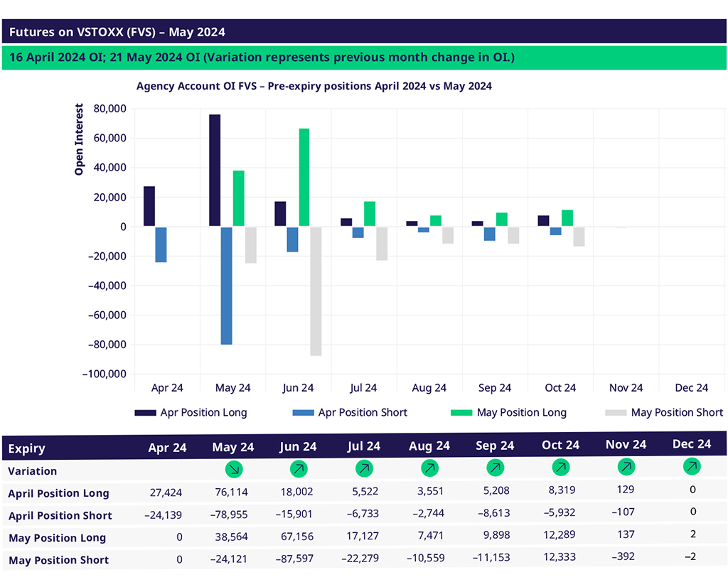Image resolution: width=728 pixels, height=587 pixels.
Task: Select the Oct 24 column header in the table
Action: 560,445
